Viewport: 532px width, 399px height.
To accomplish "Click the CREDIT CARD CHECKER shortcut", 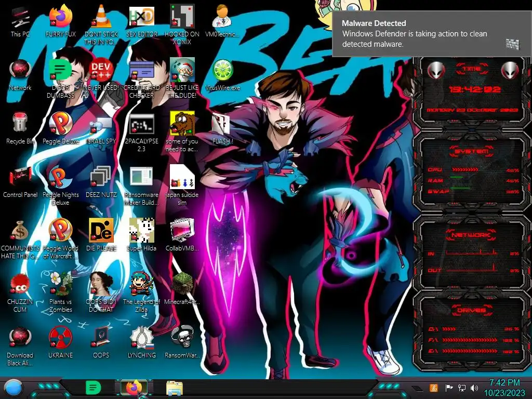I will 141,79.
